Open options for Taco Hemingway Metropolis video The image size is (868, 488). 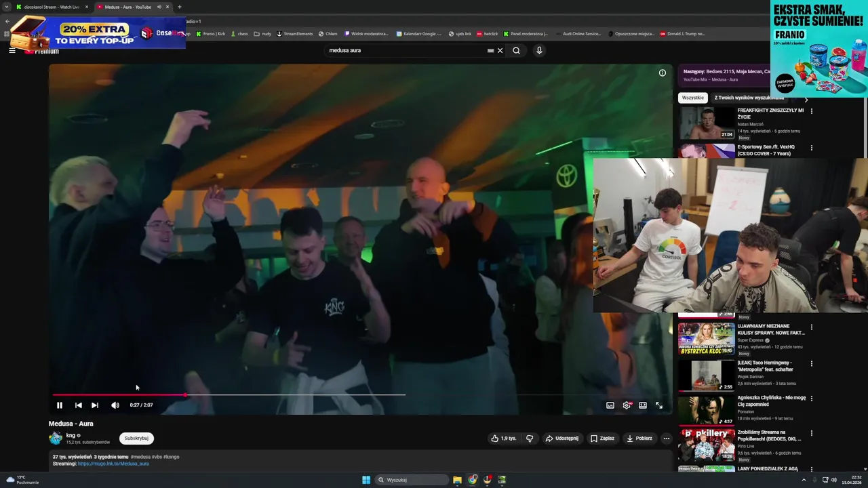coord(812,364)
